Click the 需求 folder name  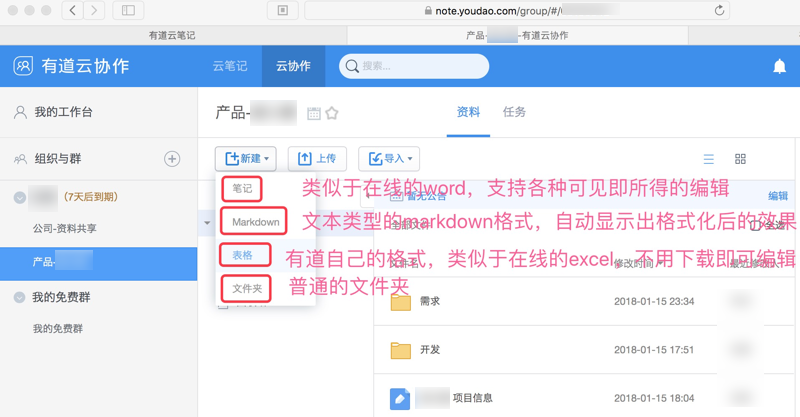430,302
